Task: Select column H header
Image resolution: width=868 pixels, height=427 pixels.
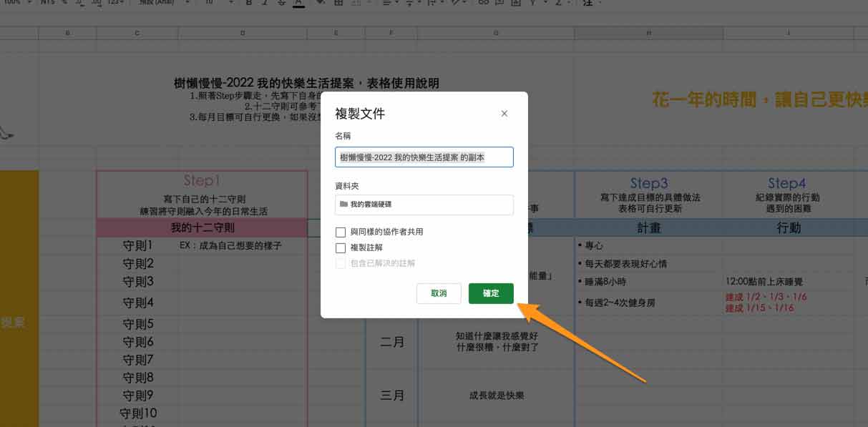Action: pyautogui.click(x=648, y=33)
